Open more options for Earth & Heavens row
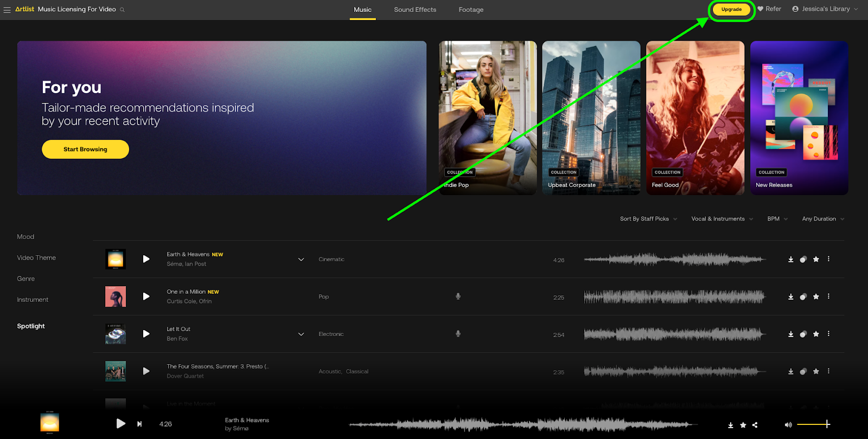 point(828,259)
